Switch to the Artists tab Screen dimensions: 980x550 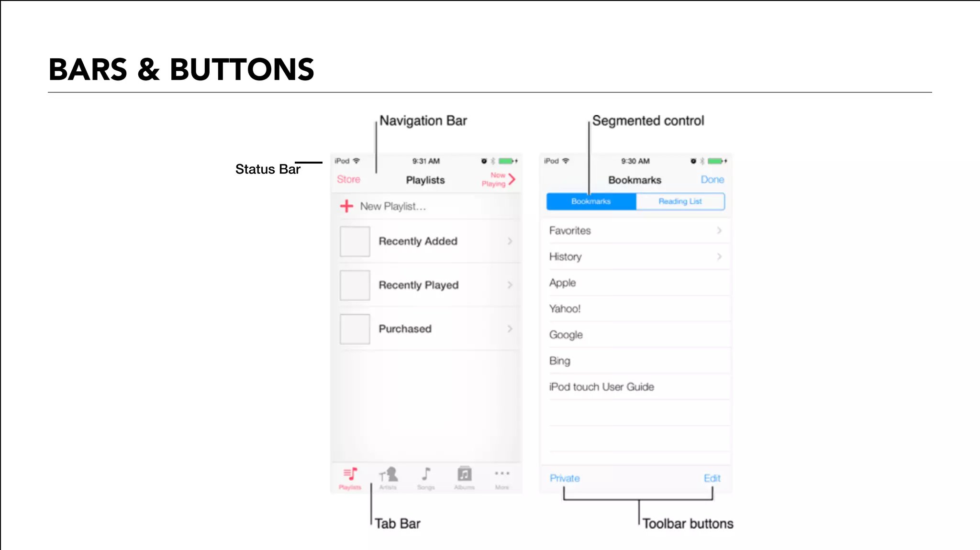tap(388, 478)
